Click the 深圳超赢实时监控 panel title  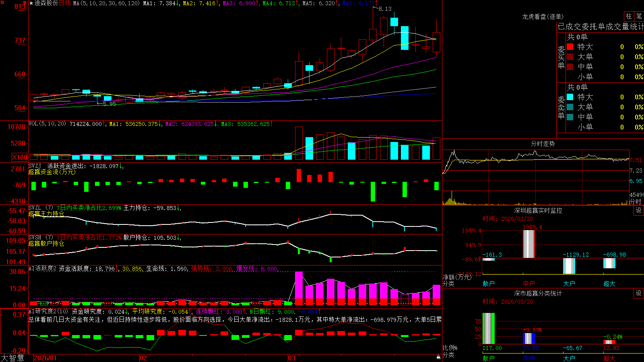click(x=538, y=210)
